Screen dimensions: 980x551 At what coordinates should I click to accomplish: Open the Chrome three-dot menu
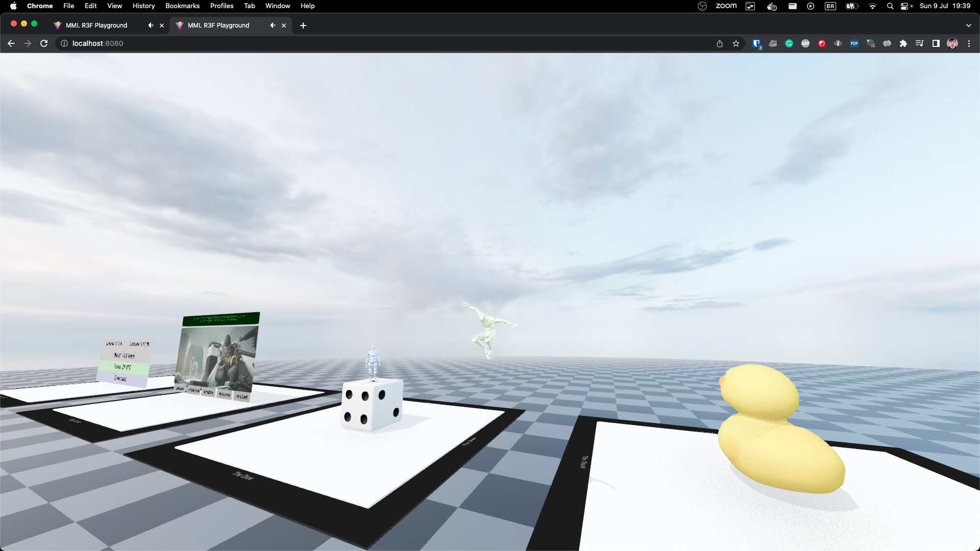pyautogui.click(x=969, y=43)
